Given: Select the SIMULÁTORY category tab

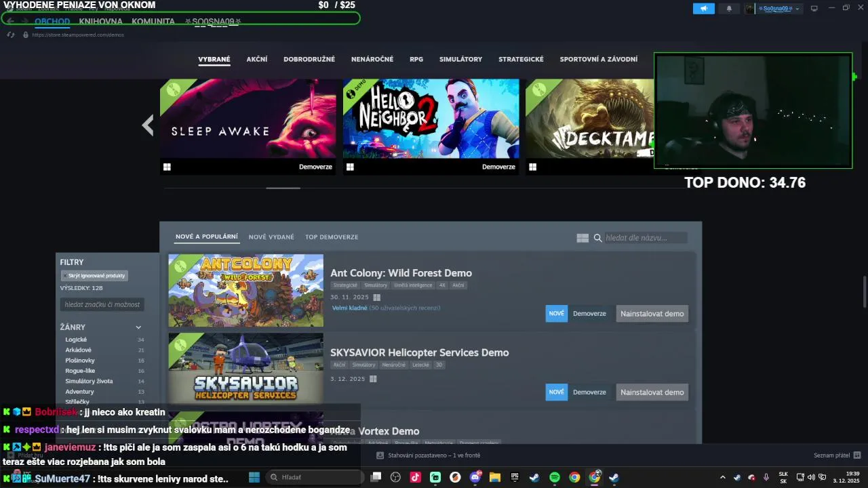Looking at the screenshot, I should click(x=460, y=59).
